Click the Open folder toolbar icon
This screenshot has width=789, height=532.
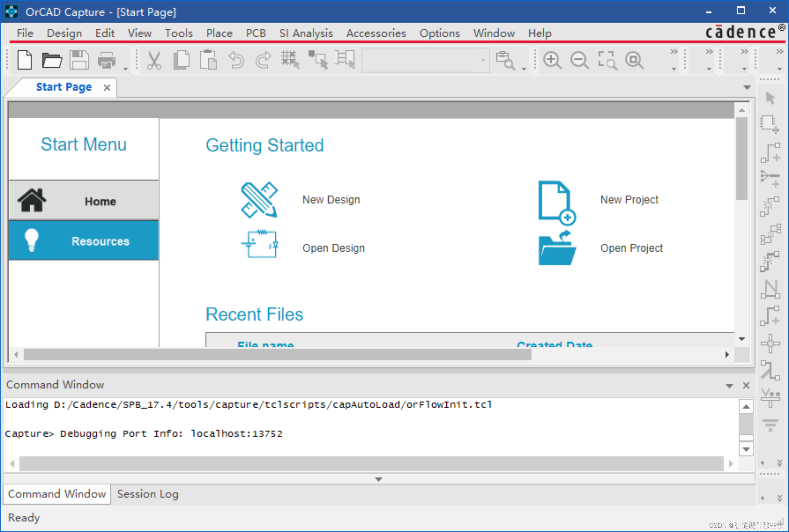pyautogui.click(x=52, y=60)
